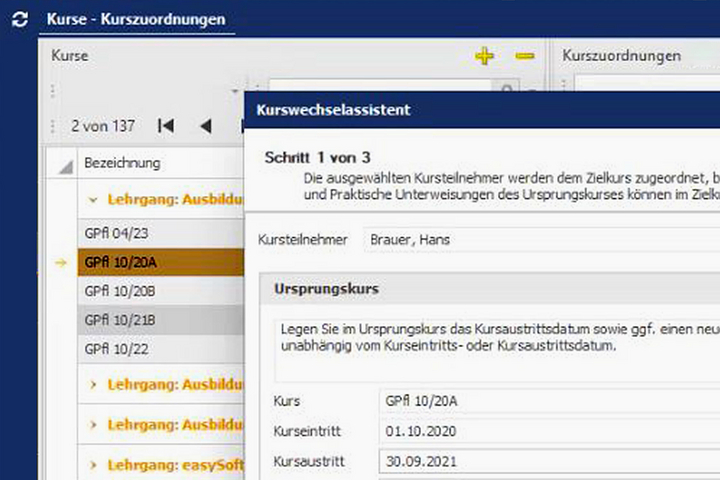The height and width of the screenshot is (480, 720).
Task: Expand the Lehrgang: easySoft group
Action: [93, 465]
